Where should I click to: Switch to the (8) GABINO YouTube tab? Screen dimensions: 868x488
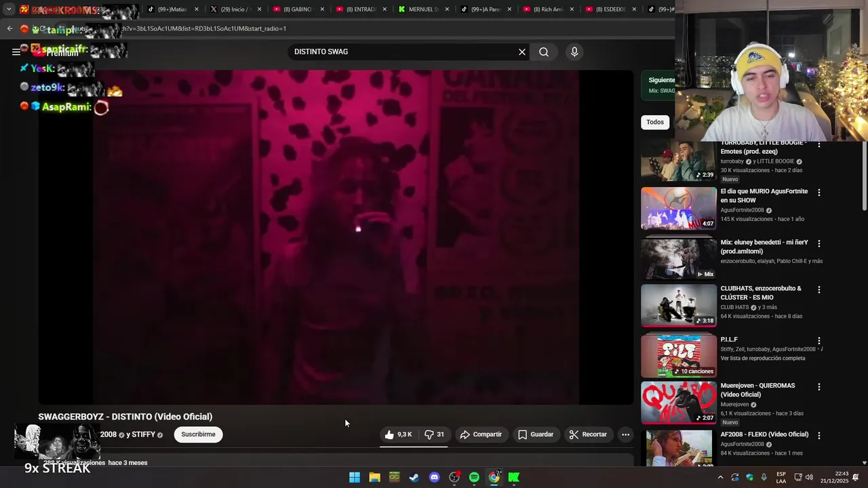pos(297,9)
